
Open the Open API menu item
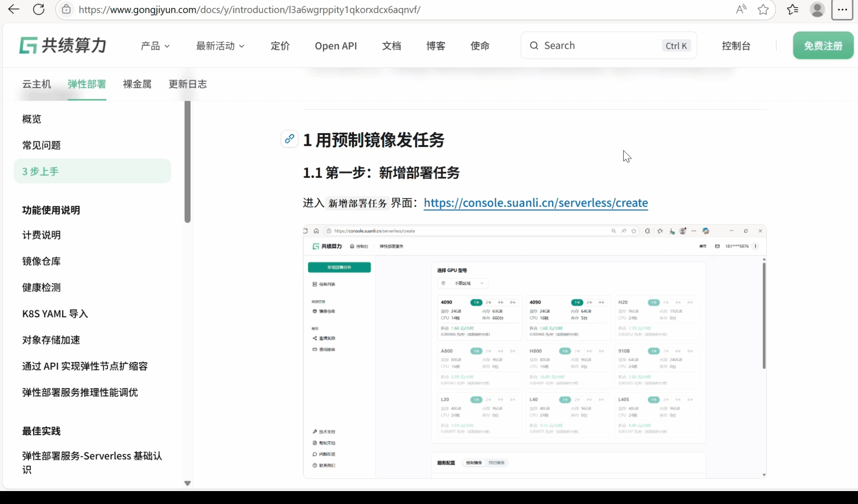pos(336,46)
